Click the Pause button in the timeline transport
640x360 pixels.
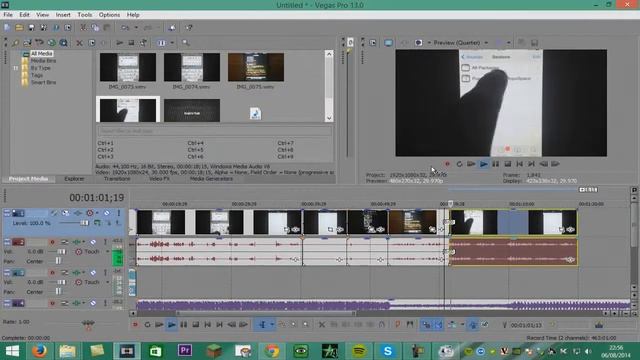[x=184, y=325]
